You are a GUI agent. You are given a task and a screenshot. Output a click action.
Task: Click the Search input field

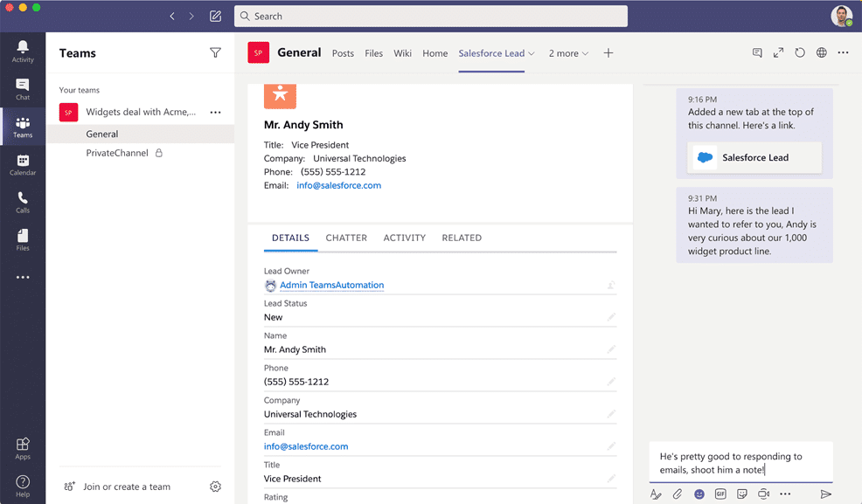coord(431,16)
